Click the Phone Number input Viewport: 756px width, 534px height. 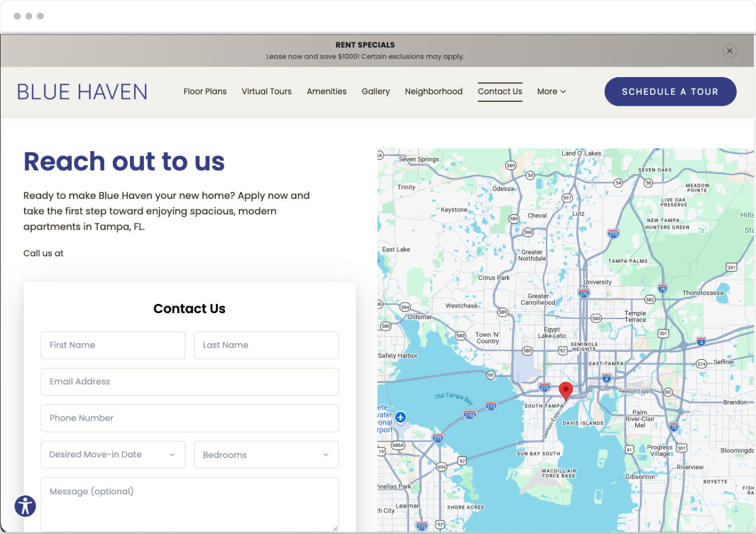click(190, 418)
